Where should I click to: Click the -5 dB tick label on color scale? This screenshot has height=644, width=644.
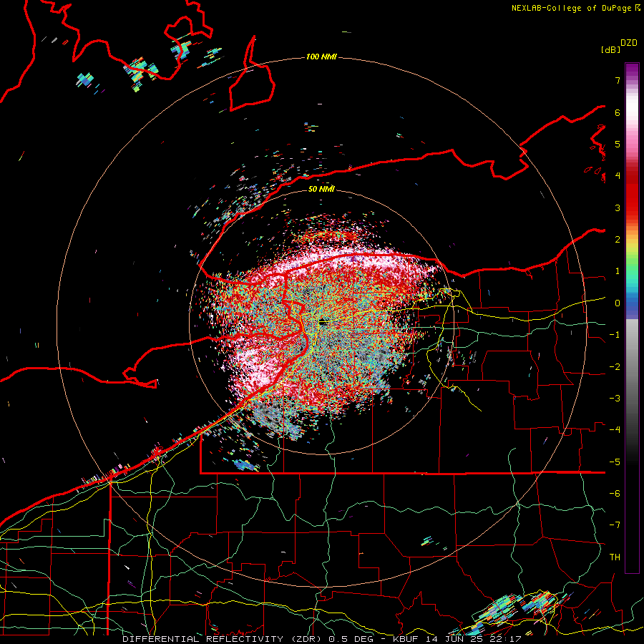click(615, 462)
